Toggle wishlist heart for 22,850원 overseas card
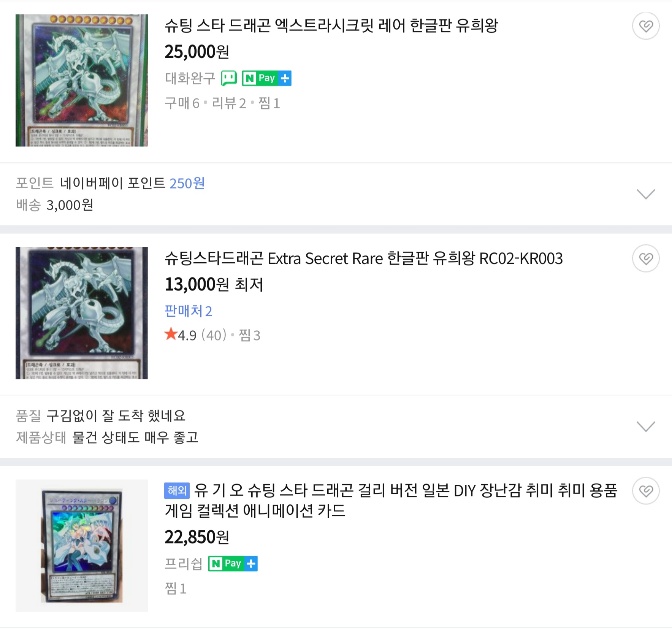 tap(645, 491)
